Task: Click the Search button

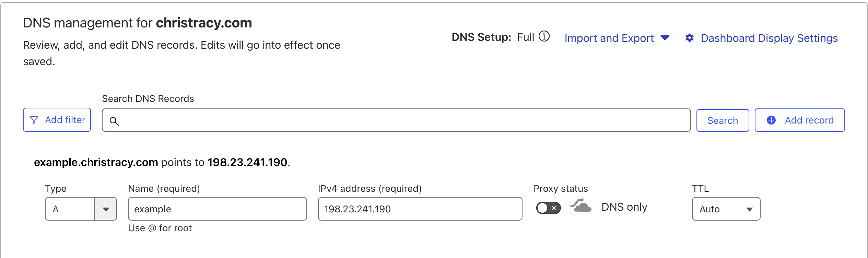Action: [723, 120]
